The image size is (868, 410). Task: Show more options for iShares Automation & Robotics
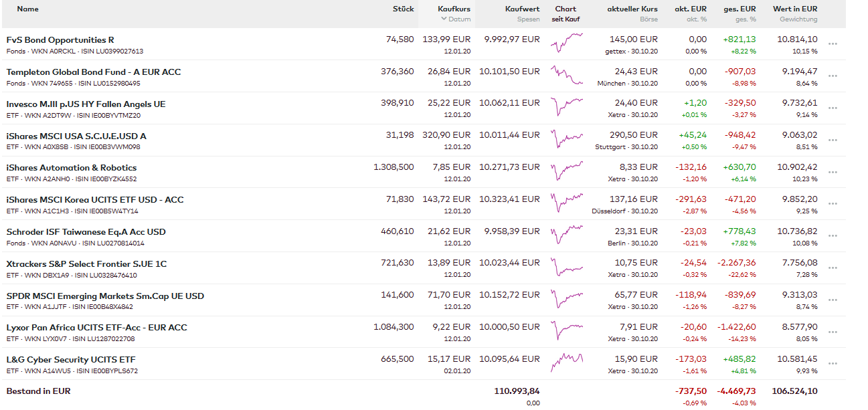coord(833,172)
